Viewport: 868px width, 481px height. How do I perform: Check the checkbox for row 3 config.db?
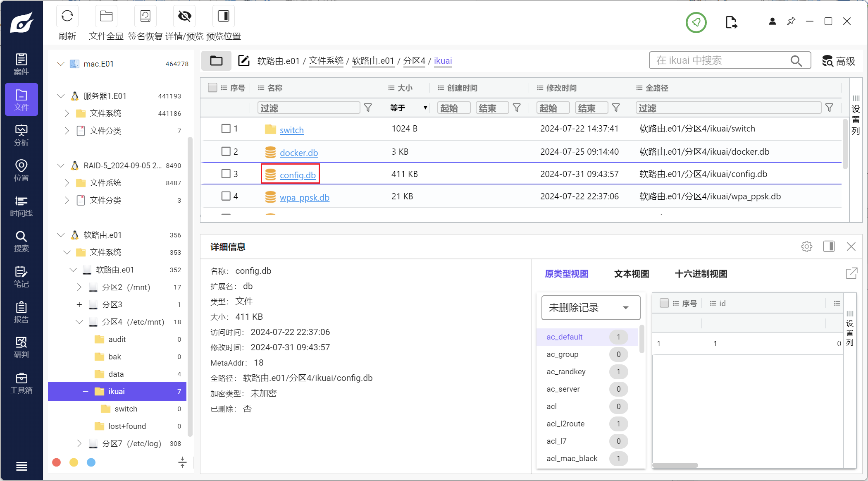226,174
